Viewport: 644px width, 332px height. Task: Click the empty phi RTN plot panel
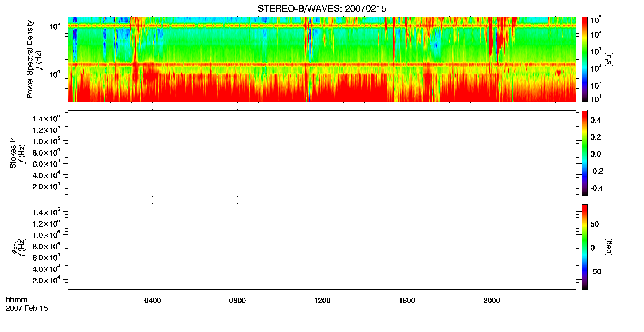[322, 247]
